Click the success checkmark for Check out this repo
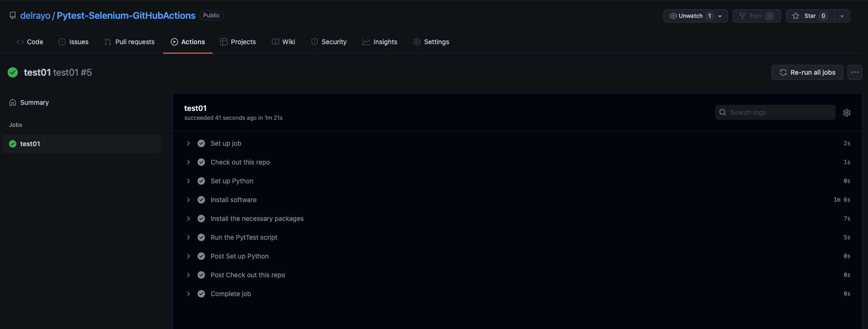This screenshot has width=868, height=329. [x=201, y=162]
